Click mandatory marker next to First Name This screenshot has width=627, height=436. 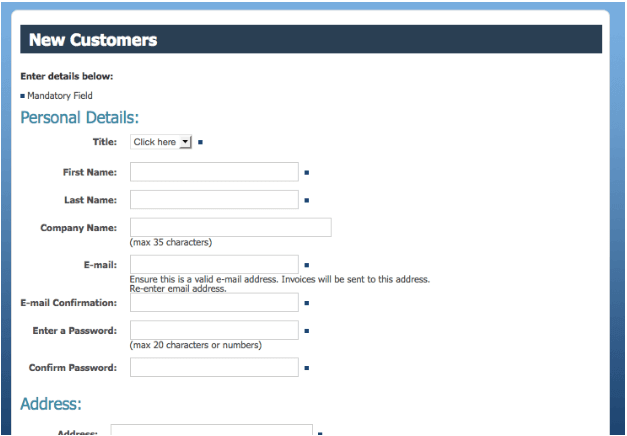point(306,173)
